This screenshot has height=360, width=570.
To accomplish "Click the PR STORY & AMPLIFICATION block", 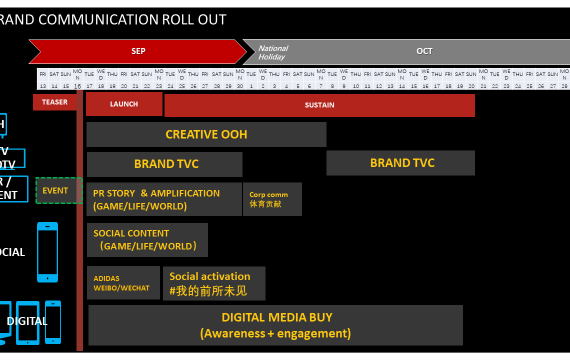I will tap(164, 199).
